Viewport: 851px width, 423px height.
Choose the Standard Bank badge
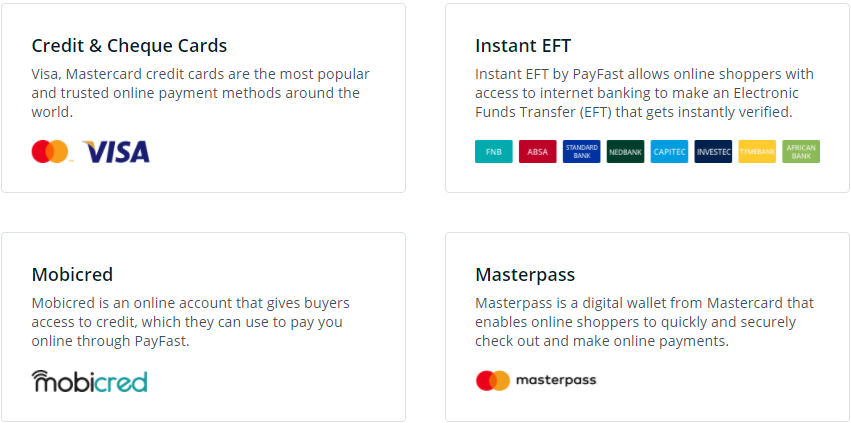[x=582, y=152]
